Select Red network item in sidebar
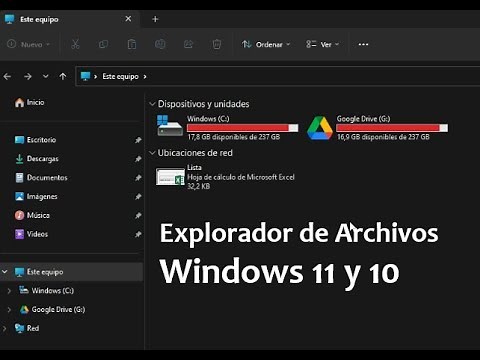Screen dimensions: 480x360 pos(27,328)
